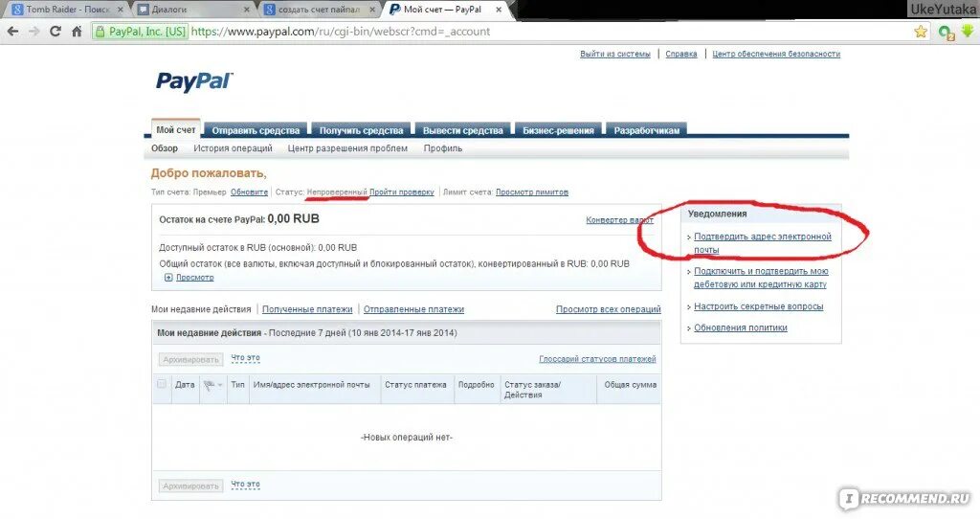Open the Мой счет tab
The width and height of the screenshot is (980, 519).
point(176,129)
